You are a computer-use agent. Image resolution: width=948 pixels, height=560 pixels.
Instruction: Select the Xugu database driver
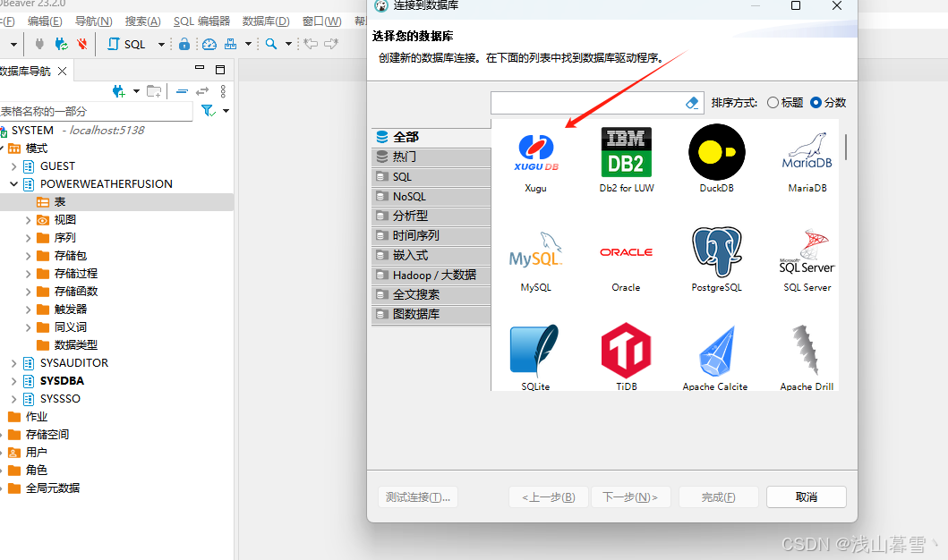click(535, 160)
